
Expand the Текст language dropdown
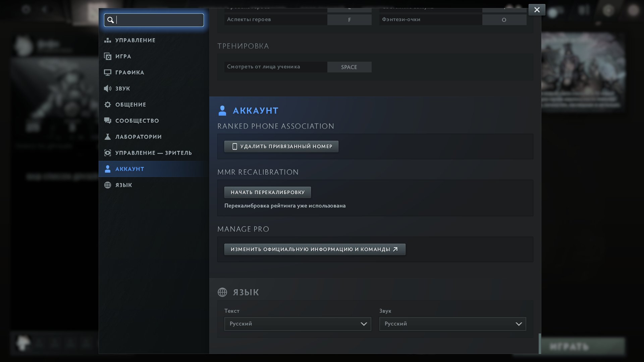(x=298, y=324)
